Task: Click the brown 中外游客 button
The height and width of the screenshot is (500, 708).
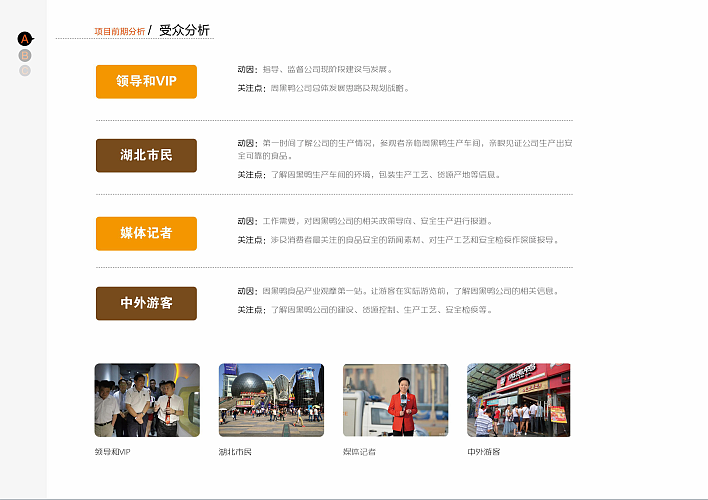Action: (146, 303)
